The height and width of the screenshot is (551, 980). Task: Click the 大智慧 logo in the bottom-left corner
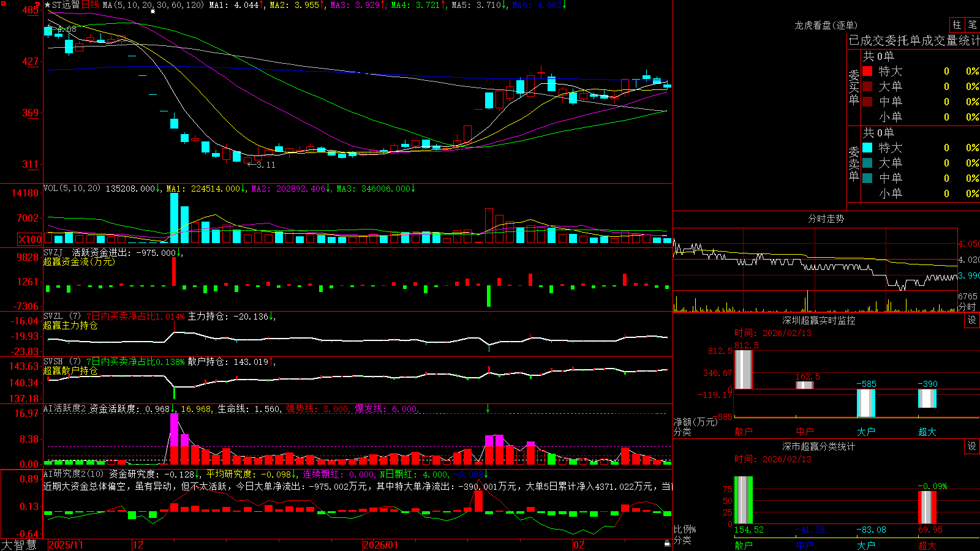[x=19, y=545]
